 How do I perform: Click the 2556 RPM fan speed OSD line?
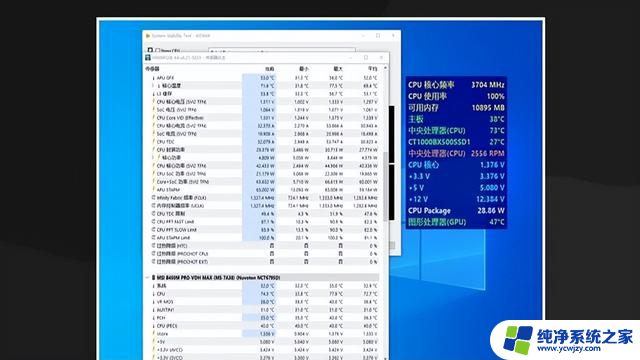tap(456, 153)
